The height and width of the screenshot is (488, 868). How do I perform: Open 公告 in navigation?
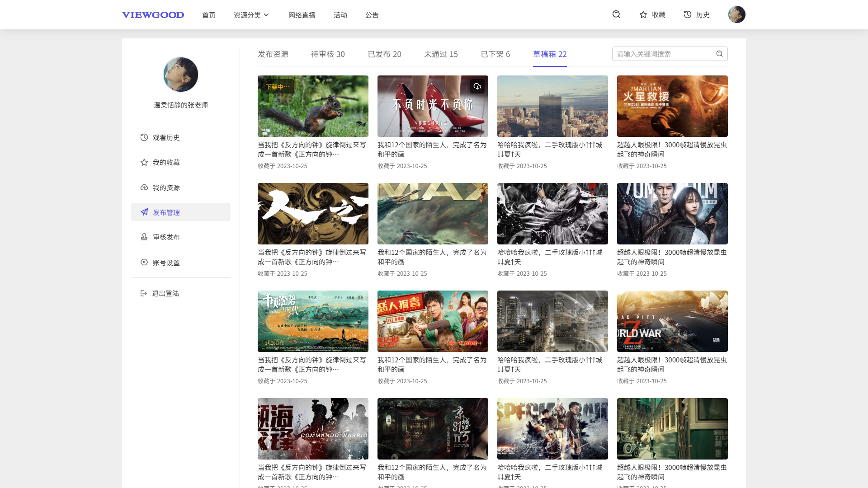pos(372,15)
